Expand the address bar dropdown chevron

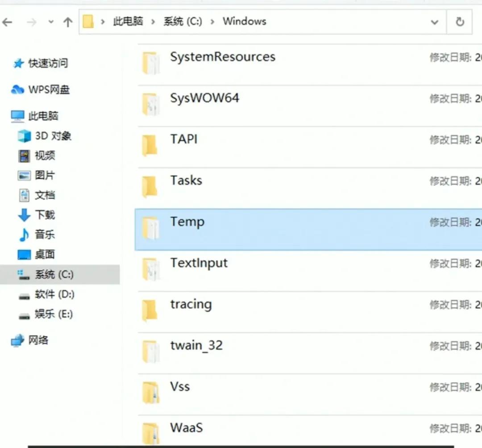tap(434, 21)
